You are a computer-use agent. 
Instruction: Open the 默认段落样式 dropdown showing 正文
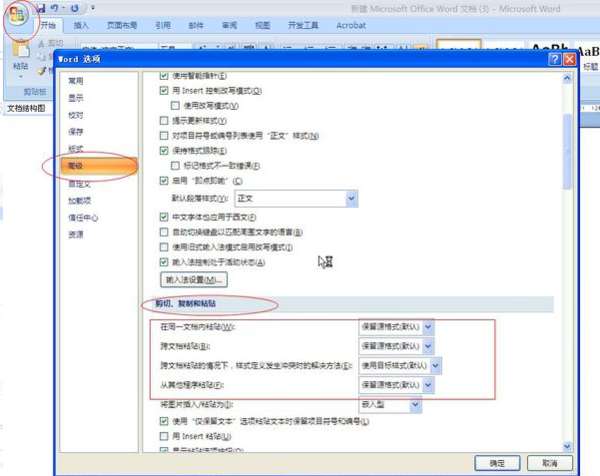point(296,199)
